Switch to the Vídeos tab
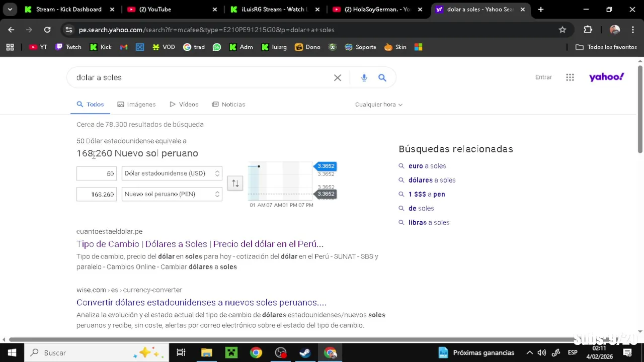 pyautogui.click(x=184, y=105)
